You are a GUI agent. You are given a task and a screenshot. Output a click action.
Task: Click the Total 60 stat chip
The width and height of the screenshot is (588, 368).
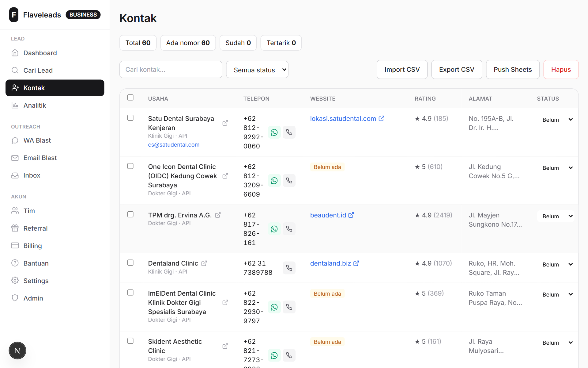pyautogui.click(x=138, y=43)
